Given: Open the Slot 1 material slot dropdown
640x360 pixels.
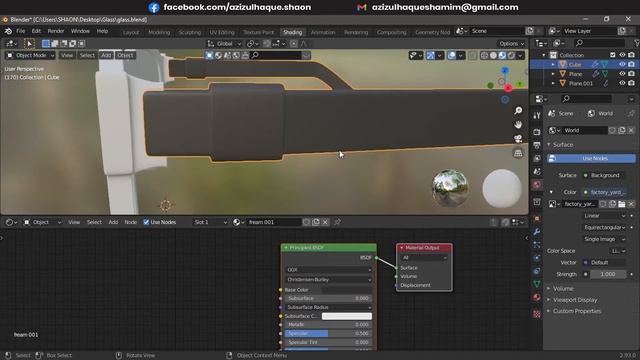Looking at the screenshot, I should (211, 222).
